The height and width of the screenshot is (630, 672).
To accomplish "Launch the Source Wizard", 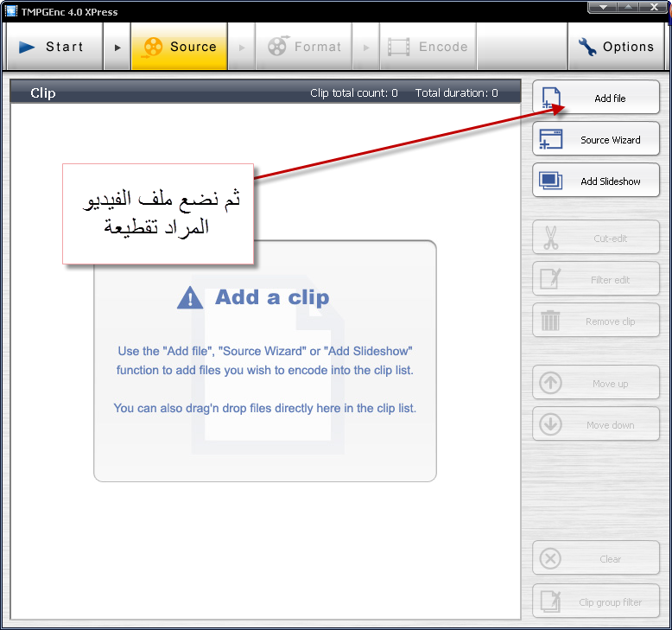I will click(596, 139).
